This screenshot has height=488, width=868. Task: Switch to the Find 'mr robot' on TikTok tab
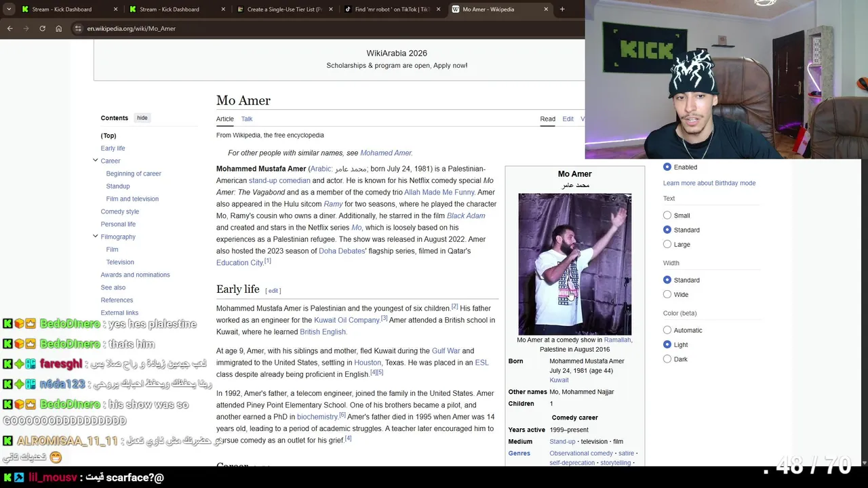coord(392,9)
